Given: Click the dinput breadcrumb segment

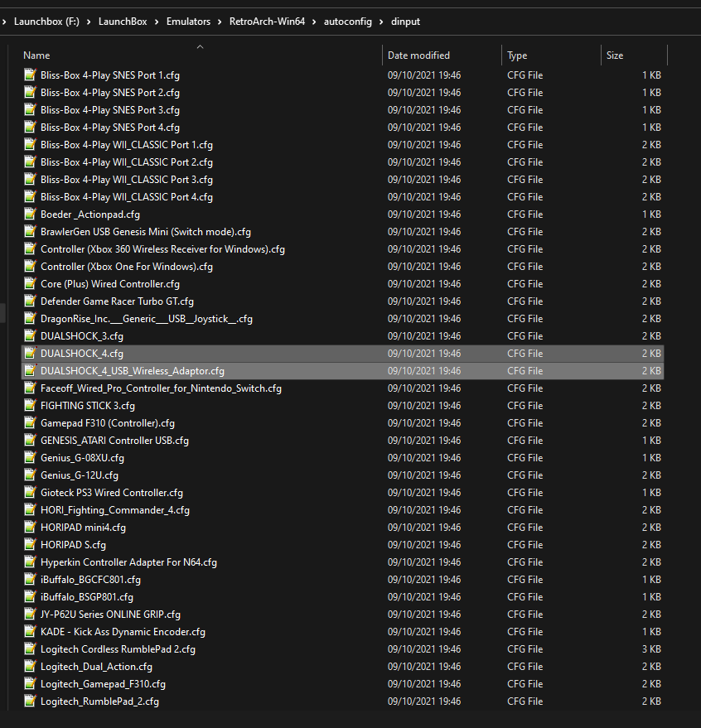Looking at the screenshot, I should click(x=405, y=22).
